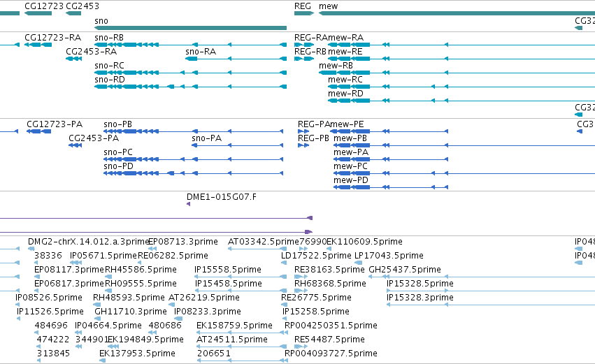This screenshot has width=595, height=364.
Task: Select transcript sno-RA
Action: pos(236,59)
